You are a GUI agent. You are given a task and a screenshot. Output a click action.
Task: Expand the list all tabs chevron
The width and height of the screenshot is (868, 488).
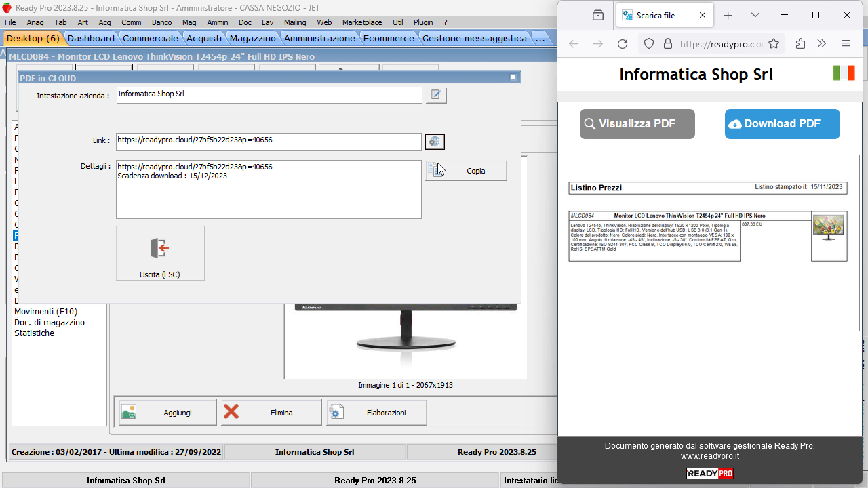(x=755, y=15)
